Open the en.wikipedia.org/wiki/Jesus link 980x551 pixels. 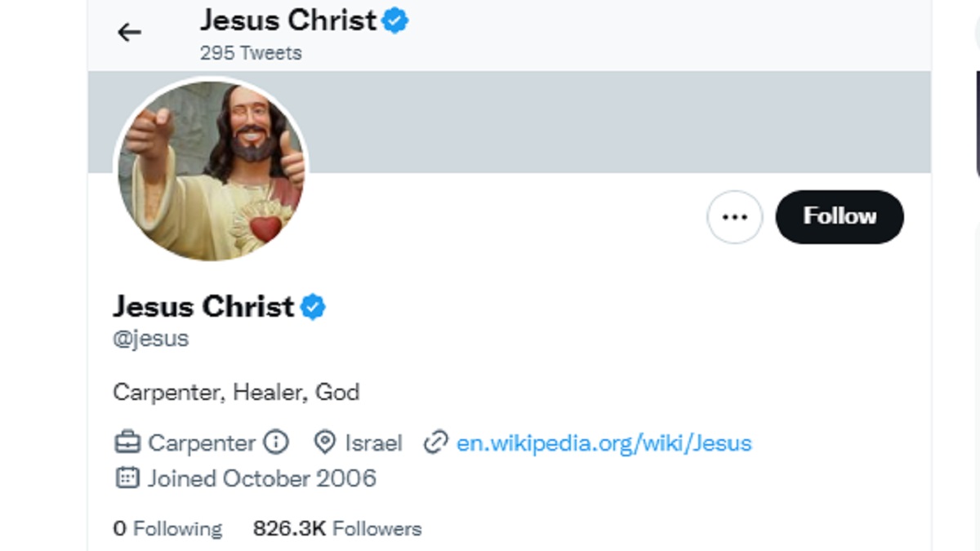[x=604, y=443]
